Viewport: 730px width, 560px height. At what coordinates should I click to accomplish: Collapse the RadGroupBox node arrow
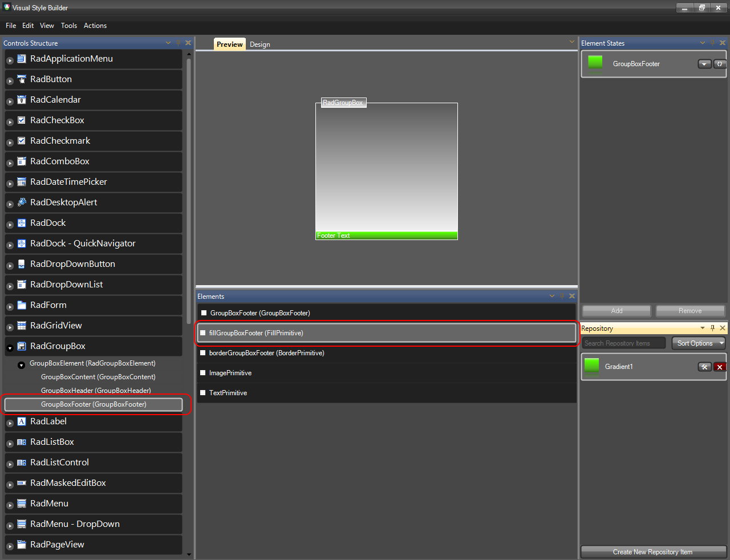[x=10, y=348]
